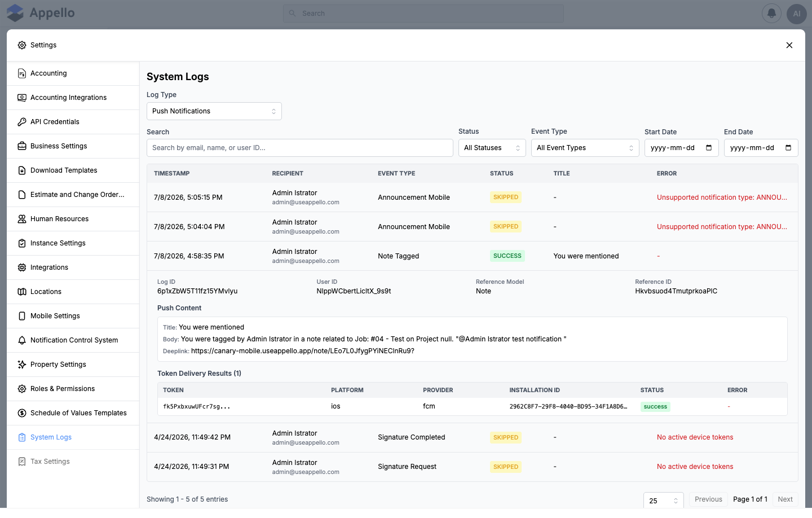812x518 pixels.
Task: Click the TIMESTAMP column header
Action: 171,174
